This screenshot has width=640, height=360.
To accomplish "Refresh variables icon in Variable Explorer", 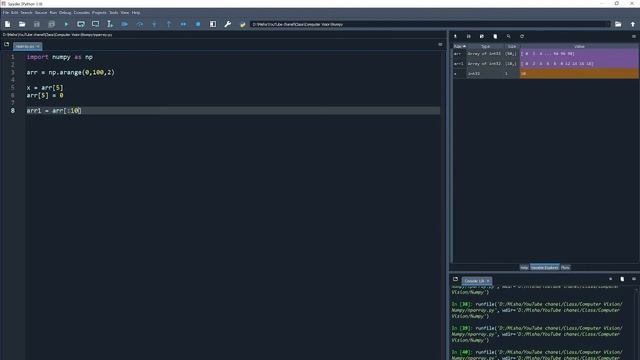I will click(522, 36).
